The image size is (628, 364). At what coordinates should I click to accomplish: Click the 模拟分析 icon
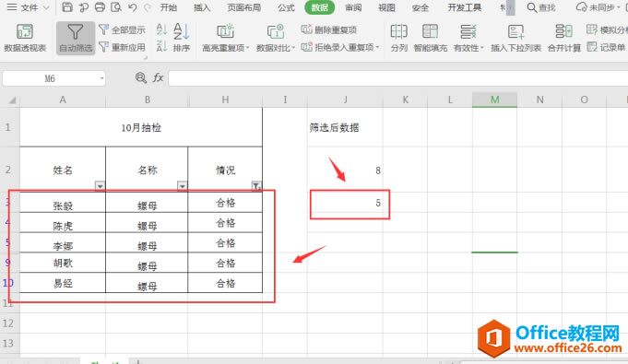point(607,29)
